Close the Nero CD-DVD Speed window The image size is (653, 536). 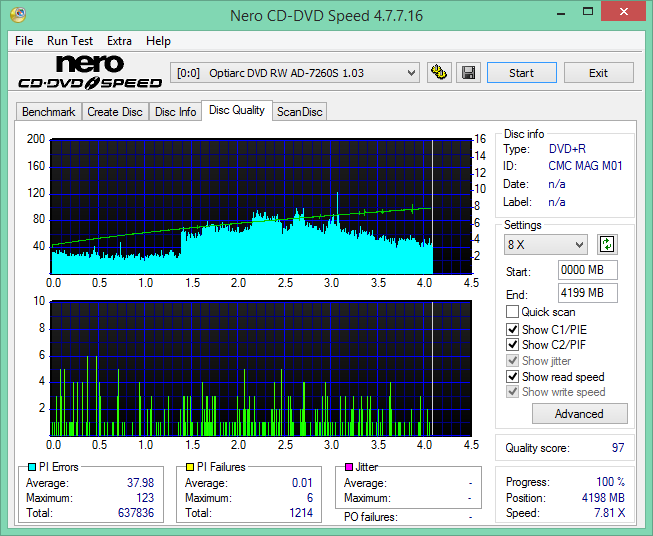click(624, 12)
